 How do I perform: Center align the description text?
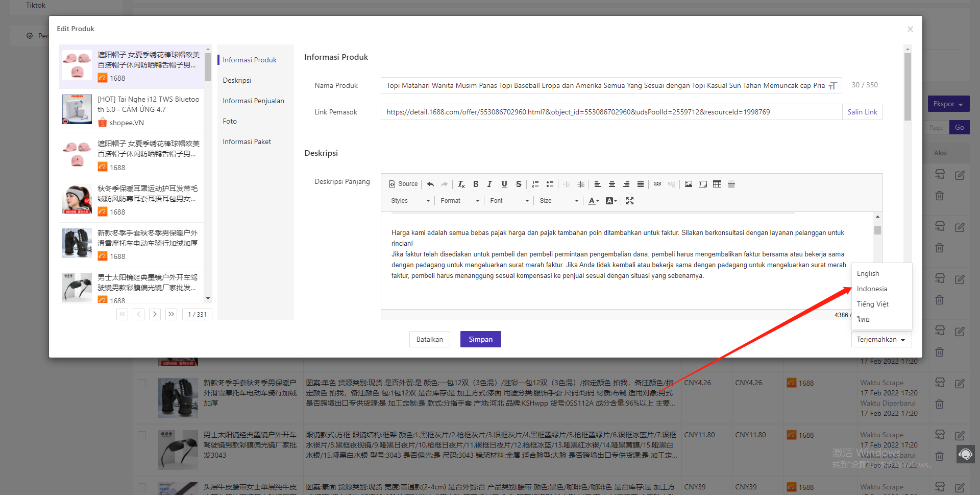pyautogui.click(x=612, y=184)
